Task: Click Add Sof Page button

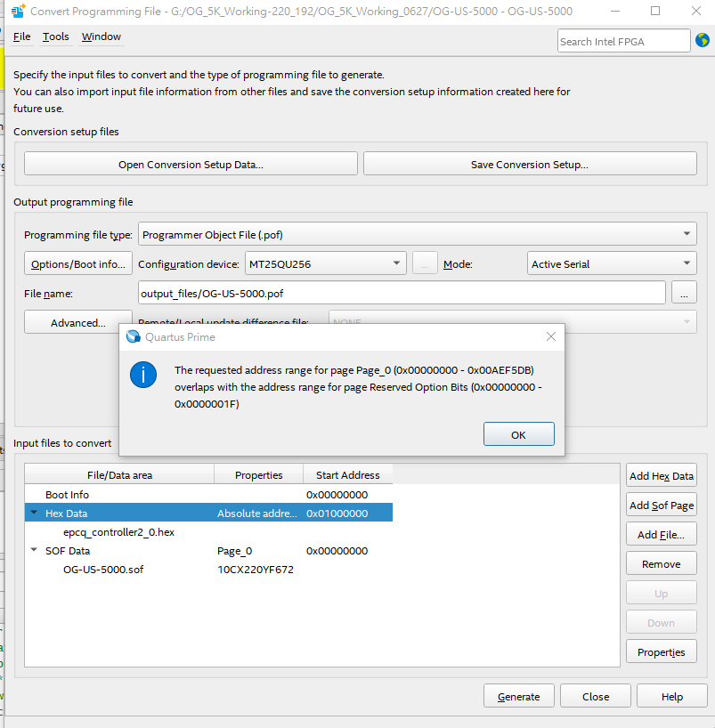Action: [x=661, y=505]
